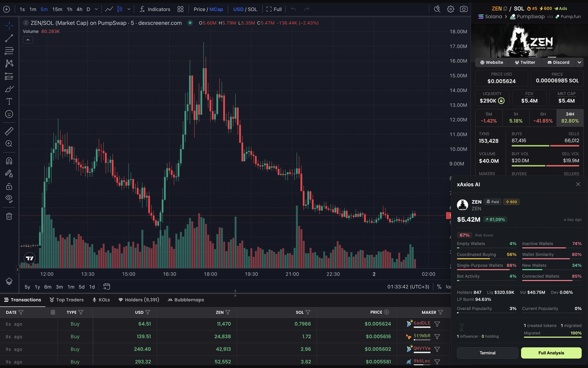Screen dimensions: 588x368
Task: Open the forecasting and measurement tools
Action: pos(9,76)
